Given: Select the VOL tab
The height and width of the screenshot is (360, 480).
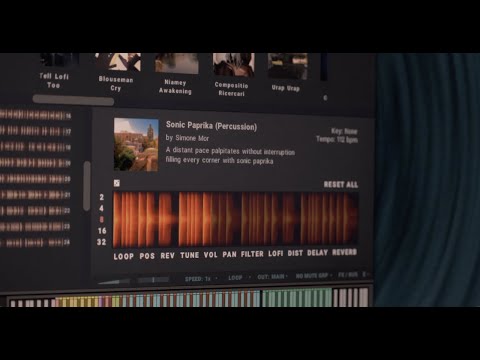Looking at the screenshot, I should (x=210, y=255).
